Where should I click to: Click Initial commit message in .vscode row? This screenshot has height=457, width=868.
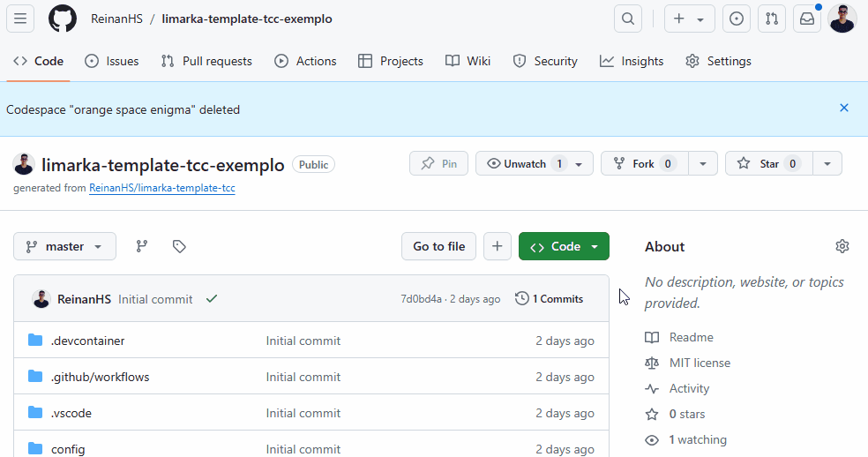coord(303,413)
